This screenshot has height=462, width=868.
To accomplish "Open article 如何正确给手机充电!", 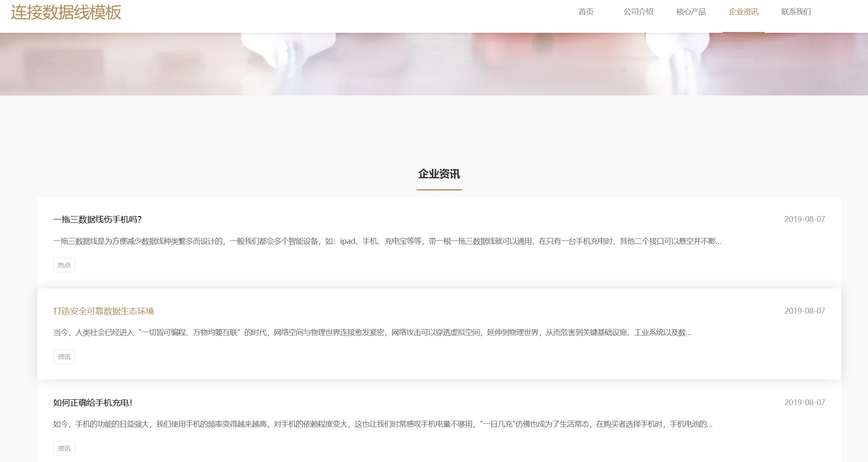I will (93, 403).
